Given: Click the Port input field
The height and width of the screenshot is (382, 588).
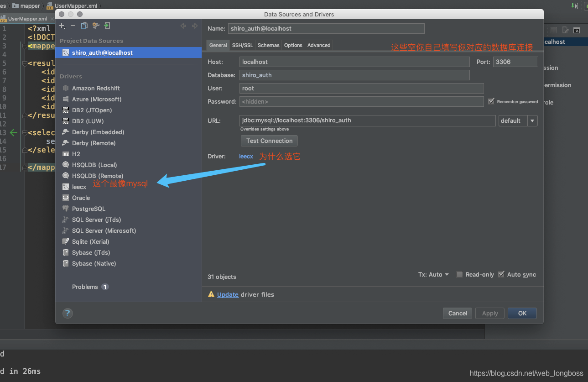Looking at the screenshot, I should tap(515, 62).
